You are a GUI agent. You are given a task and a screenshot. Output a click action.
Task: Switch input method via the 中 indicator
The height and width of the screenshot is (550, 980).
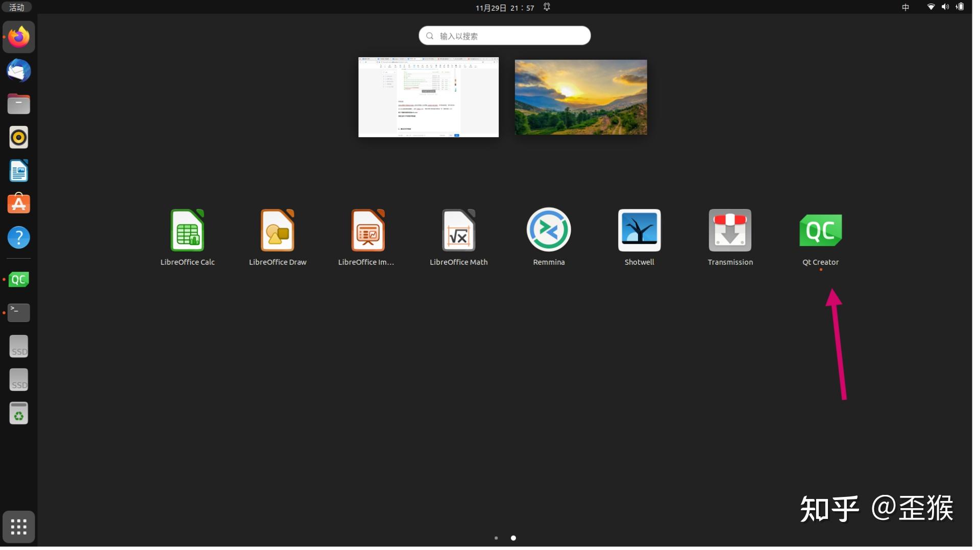pos(905,7)
